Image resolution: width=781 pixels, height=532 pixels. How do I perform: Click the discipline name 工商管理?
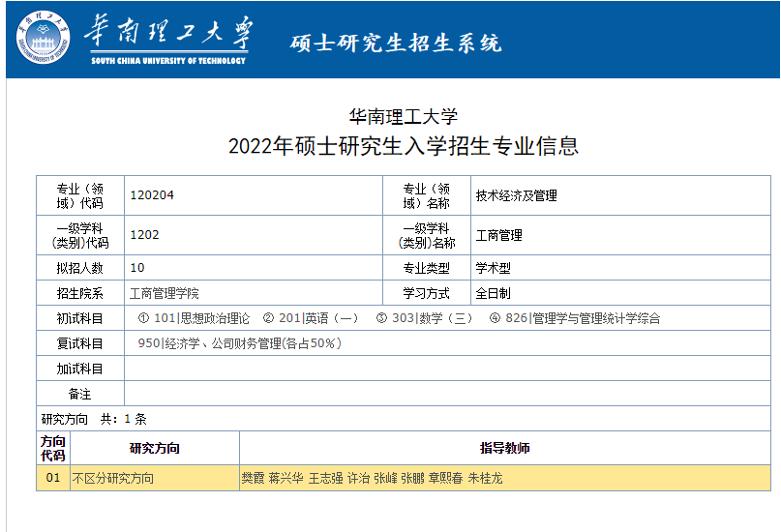click(499, 235)
